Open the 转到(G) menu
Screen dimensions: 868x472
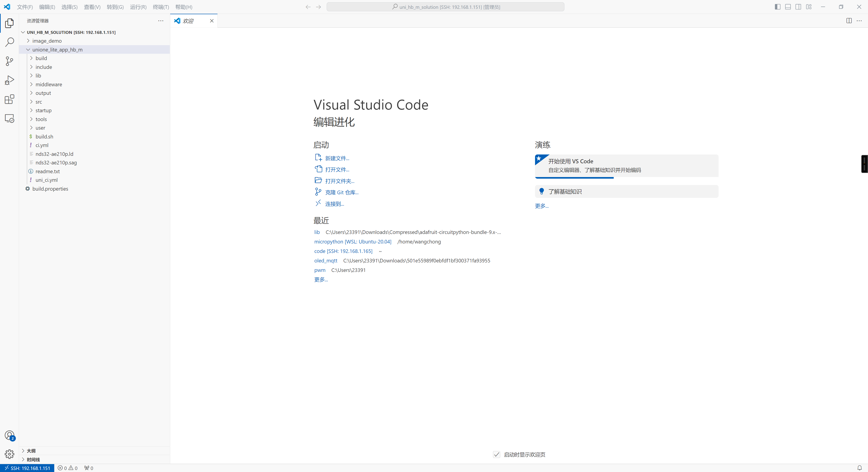pos(115,7)
